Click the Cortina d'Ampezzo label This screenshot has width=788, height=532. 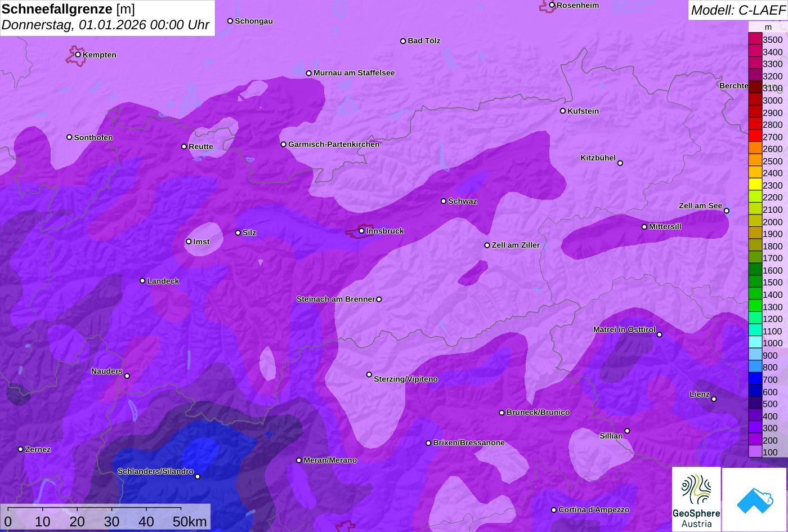point(594,510)
